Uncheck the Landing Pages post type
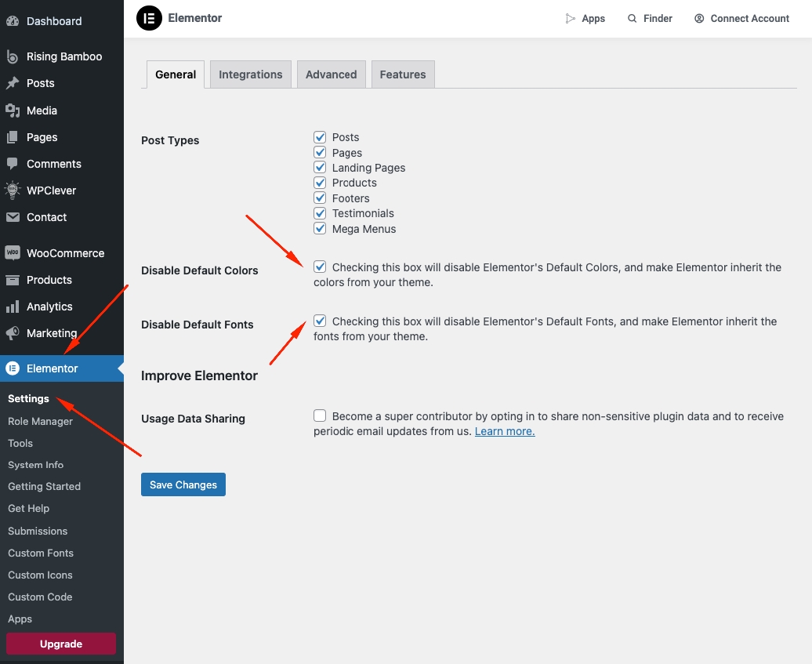 point(320,167)
